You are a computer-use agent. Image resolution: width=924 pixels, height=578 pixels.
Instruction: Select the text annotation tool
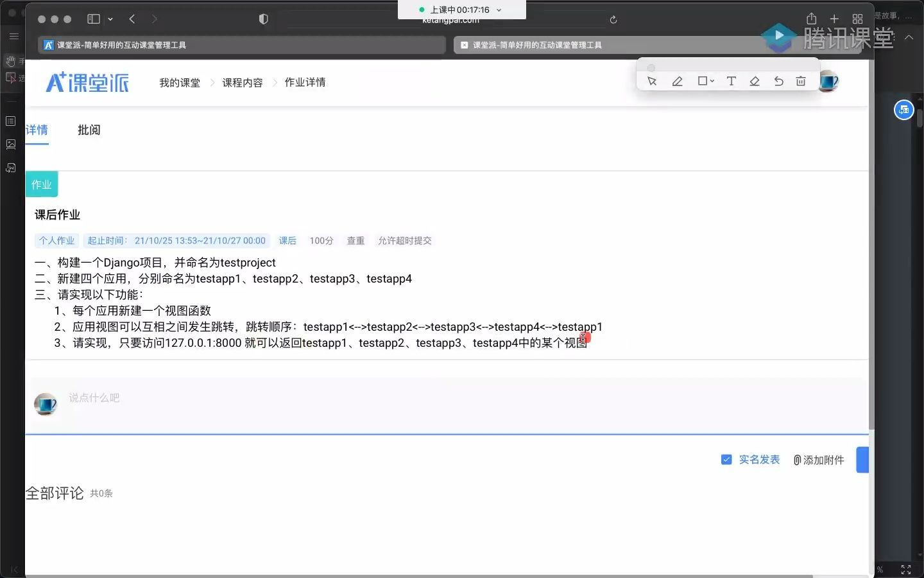[x=731, y=81]
